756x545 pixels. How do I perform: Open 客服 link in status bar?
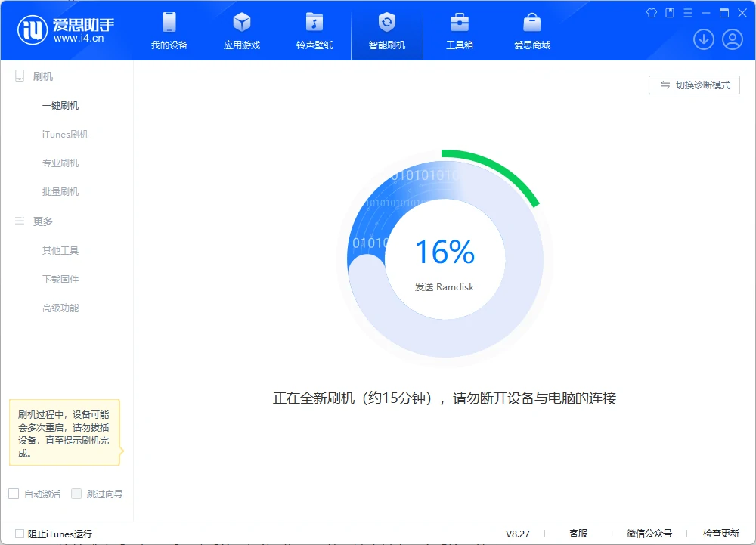click(578, 534)
